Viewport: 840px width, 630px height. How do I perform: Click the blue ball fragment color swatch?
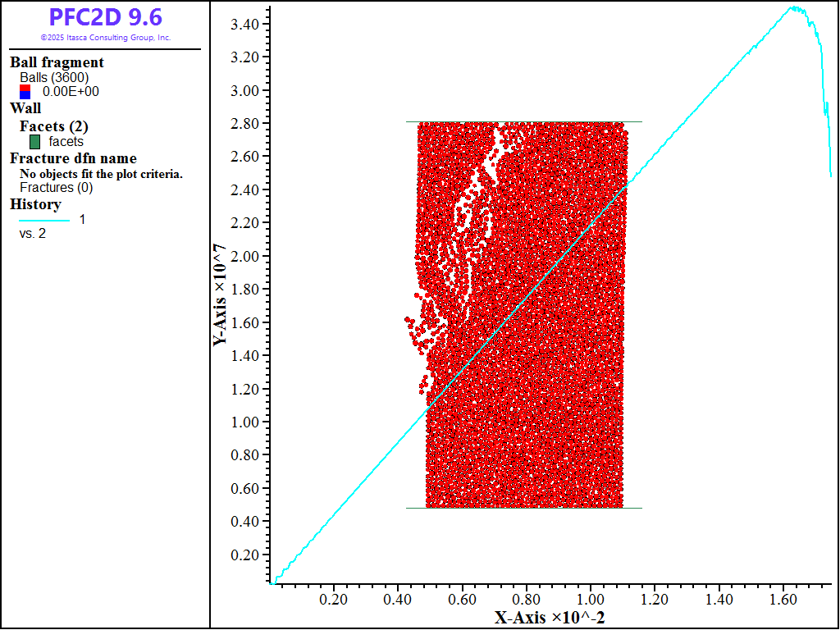(x=25, y=96)
